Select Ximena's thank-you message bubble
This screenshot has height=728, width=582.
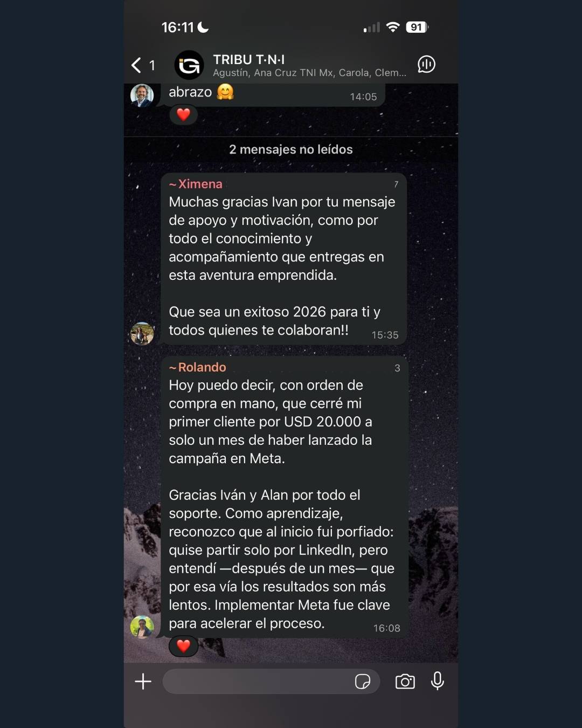click(284, 259)
